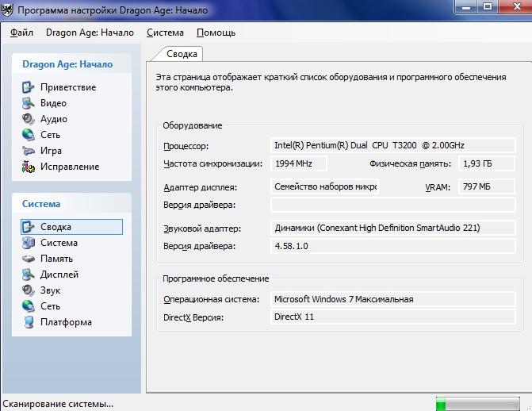Open Видео settings via its icon
532x411 pixels.
pyautogui.click(x=29, y=103)
